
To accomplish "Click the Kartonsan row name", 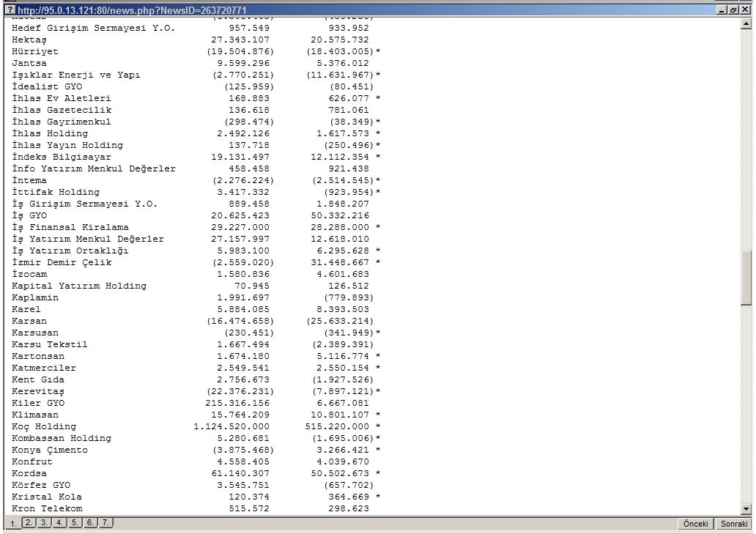I will [x=37, y=356].
